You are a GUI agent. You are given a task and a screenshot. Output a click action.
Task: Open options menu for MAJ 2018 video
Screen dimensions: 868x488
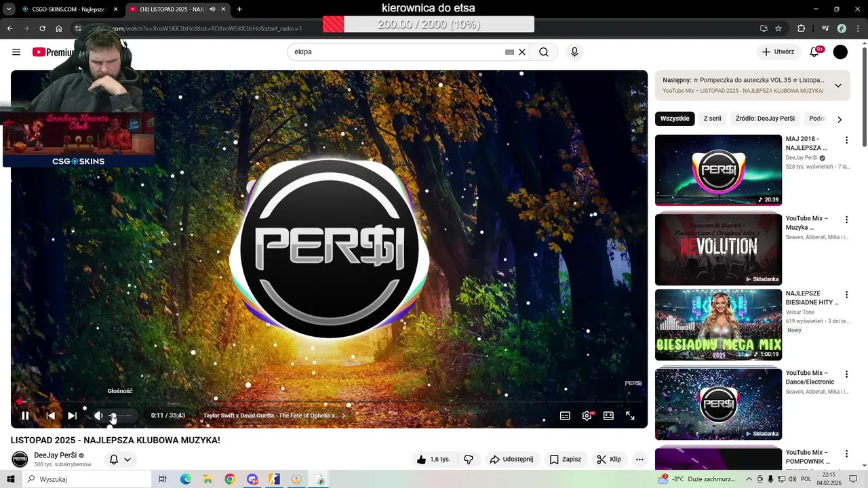(846, 140)
